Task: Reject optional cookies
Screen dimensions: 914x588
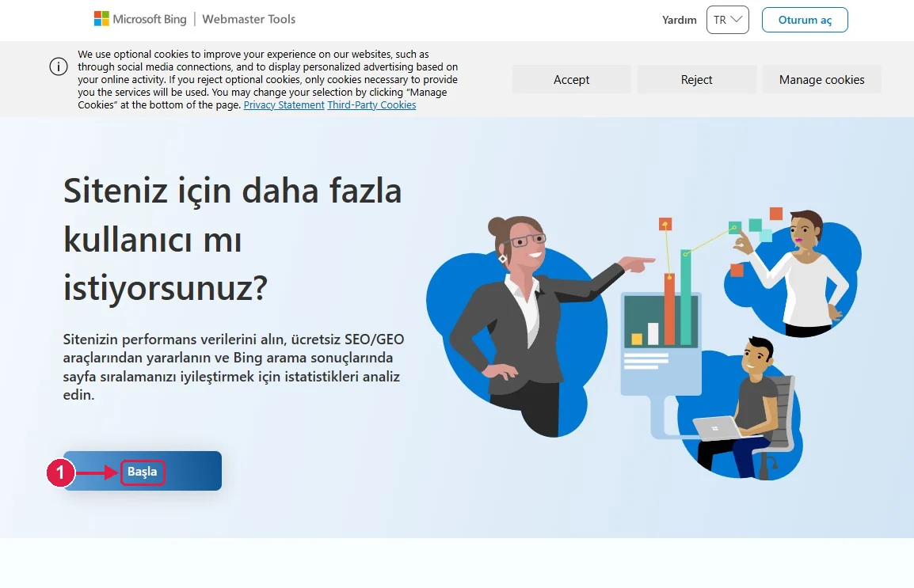Action: coord(696,80)
